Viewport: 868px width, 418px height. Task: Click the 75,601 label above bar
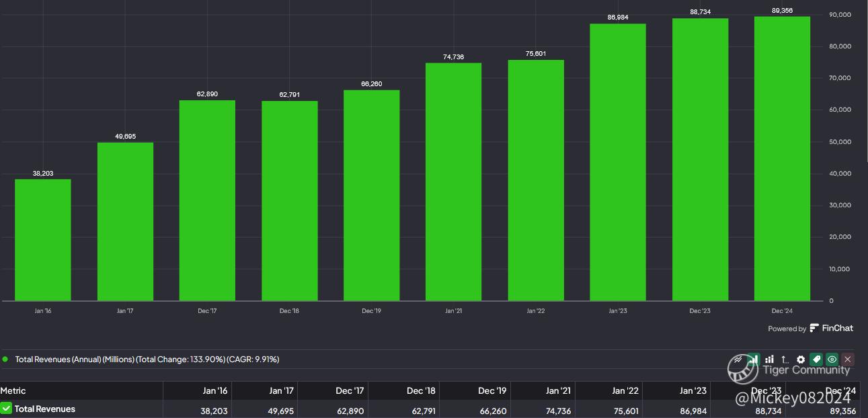[x=536, y=54]
